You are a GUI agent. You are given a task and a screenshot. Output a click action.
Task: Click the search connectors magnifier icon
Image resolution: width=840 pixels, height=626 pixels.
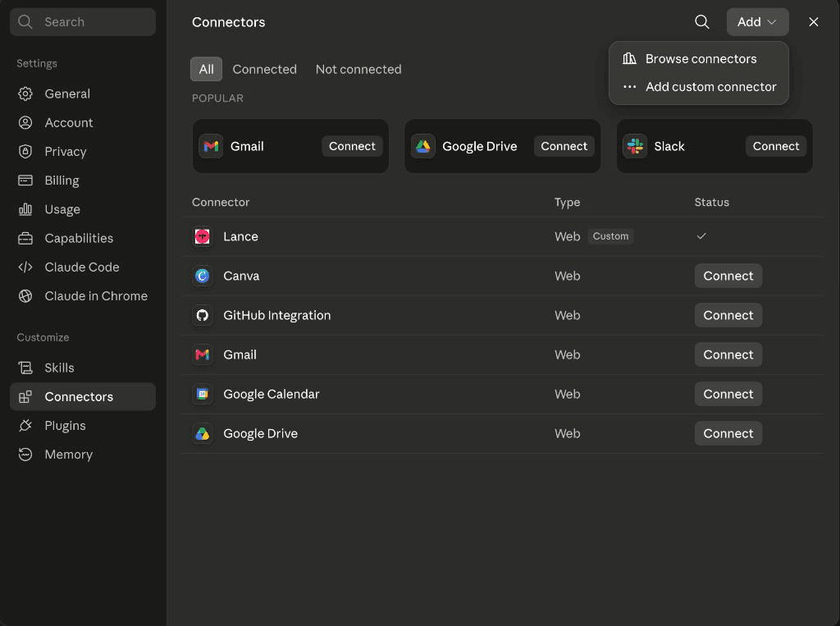pyautogui.click(x=702, y=22)
